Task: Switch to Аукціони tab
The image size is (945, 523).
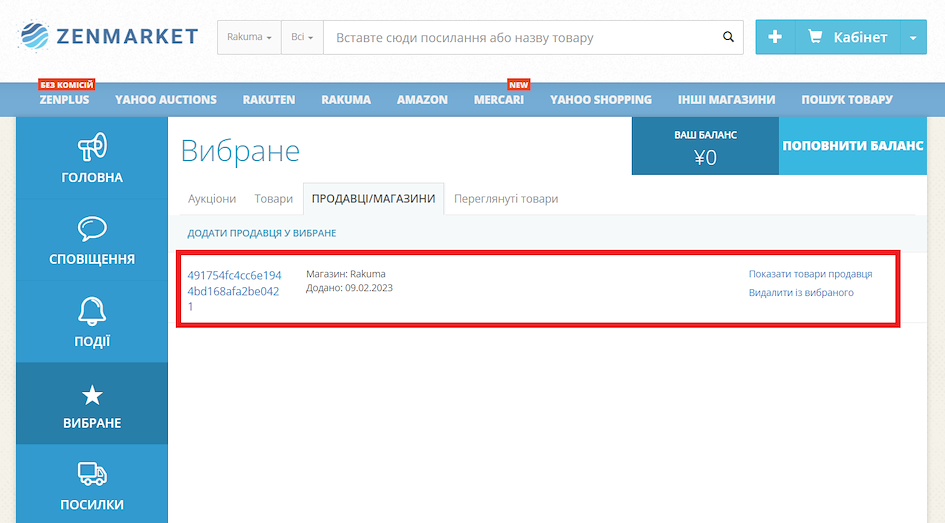Action: [212, 198]
